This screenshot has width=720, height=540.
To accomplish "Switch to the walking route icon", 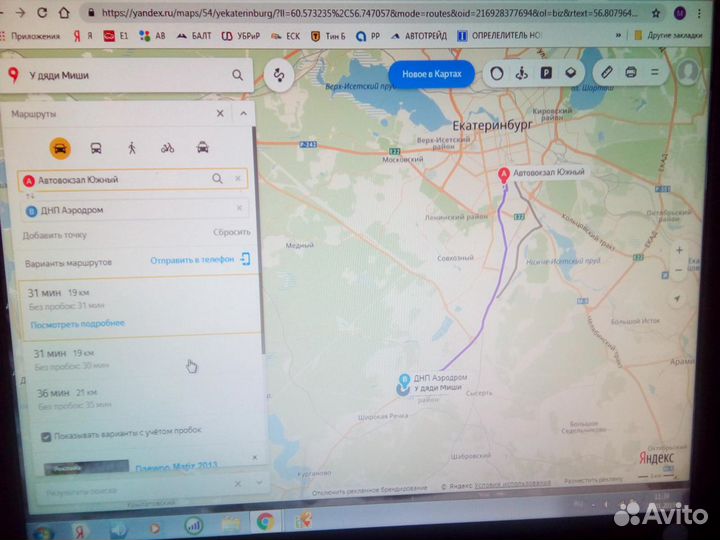I will click(x=131, y=148).
